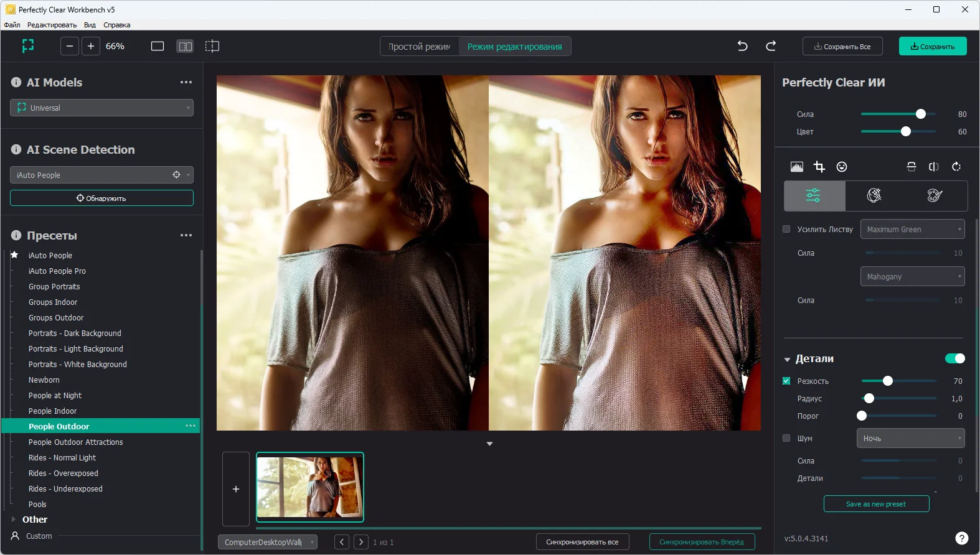The image size is (980, 555).
Task: Open the Файл menu
Action: coord(12,25)
